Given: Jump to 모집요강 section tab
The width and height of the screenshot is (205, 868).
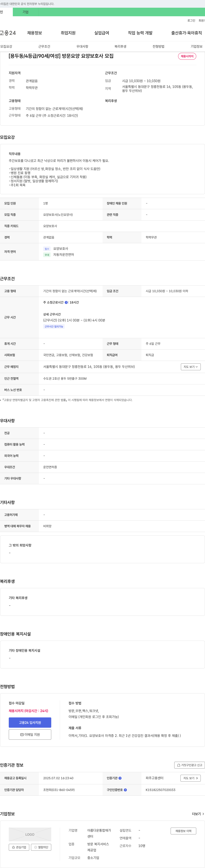Looking at the screenshot, I should (x=6, y=46).
